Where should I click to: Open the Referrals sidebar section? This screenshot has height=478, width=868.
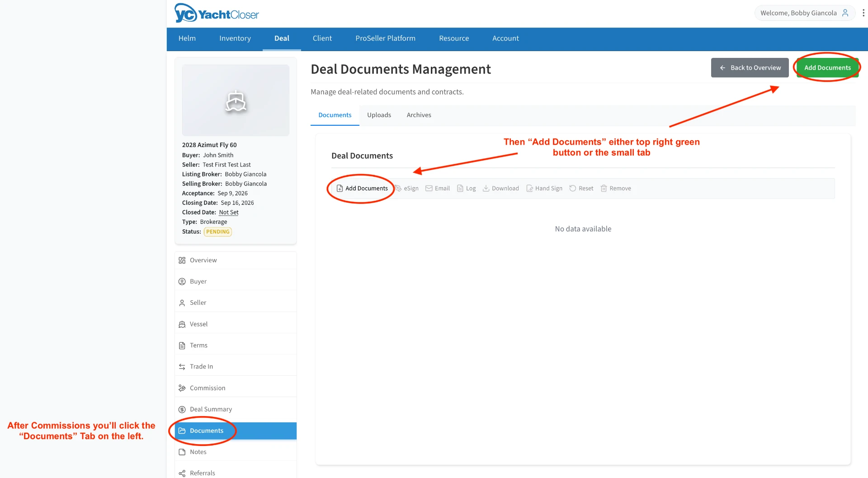click(x=236, y=472)
